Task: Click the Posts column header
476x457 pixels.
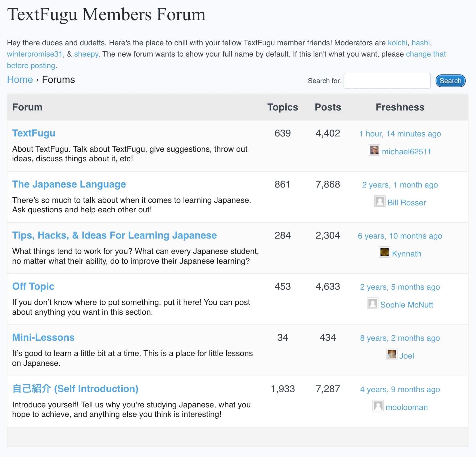Action: pos(328,107)
